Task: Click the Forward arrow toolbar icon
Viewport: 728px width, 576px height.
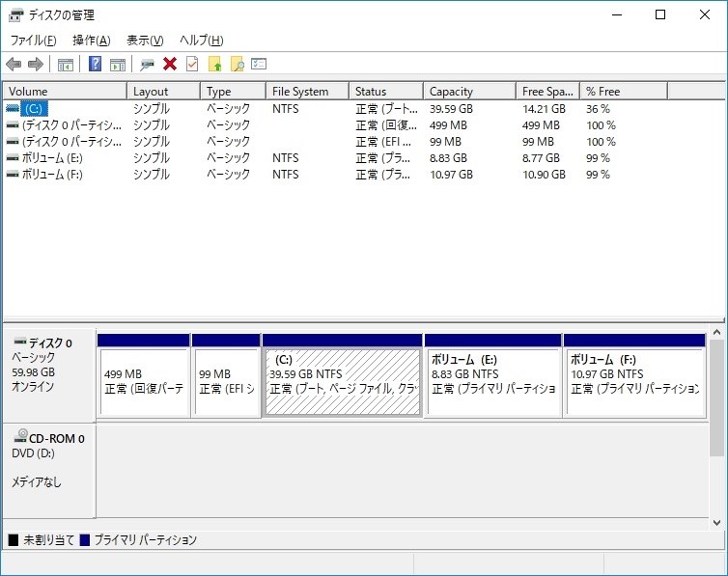Action: coord(36,64)
